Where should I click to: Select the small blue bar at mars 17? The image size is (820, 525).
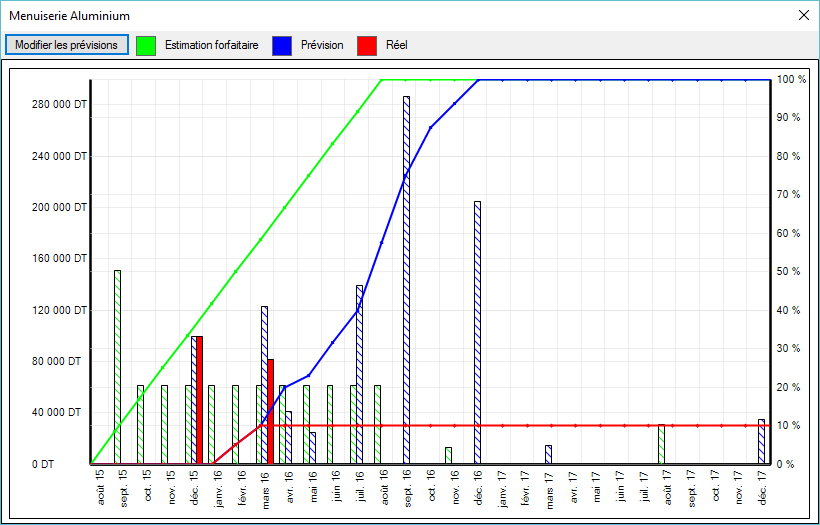[548, 455]
